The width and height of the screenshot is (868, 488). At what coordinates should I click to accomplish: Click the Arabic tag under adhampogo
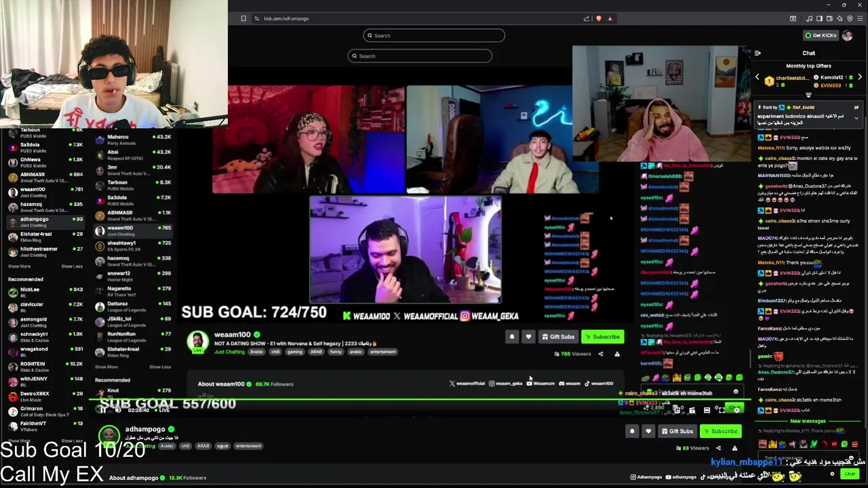167,446
